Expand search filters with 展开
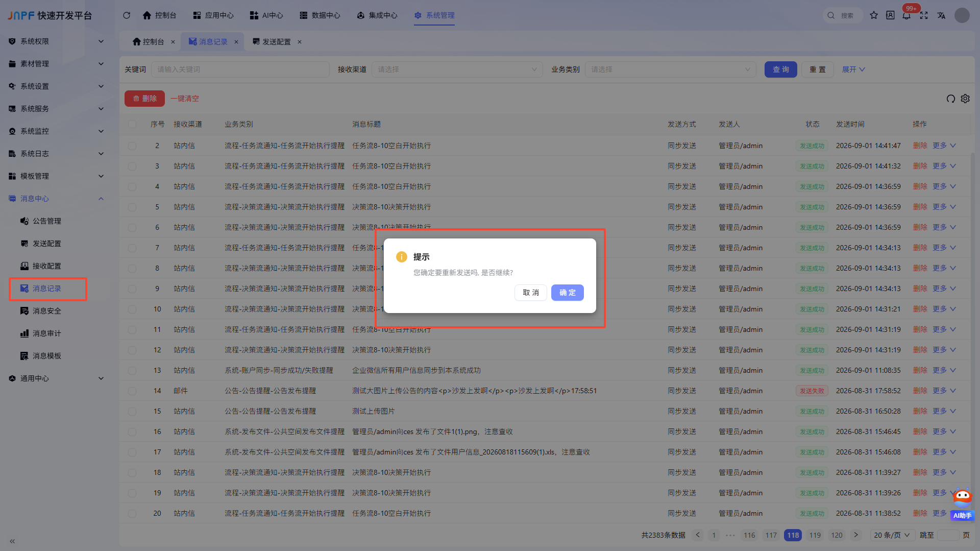The height and width of the screenshot is (551, 980). click(853, 69)
